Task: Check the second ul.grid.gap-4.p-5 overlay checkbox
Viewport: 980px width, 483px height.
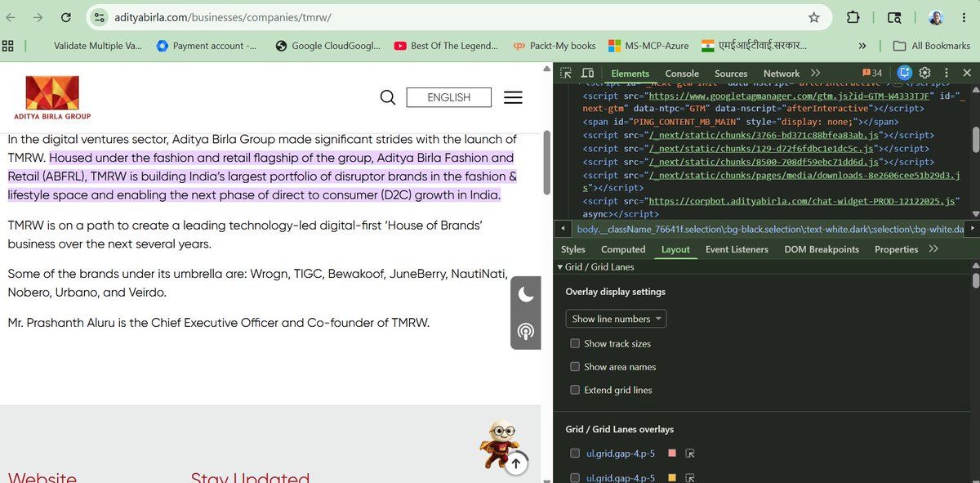Action: pos(575,478)
